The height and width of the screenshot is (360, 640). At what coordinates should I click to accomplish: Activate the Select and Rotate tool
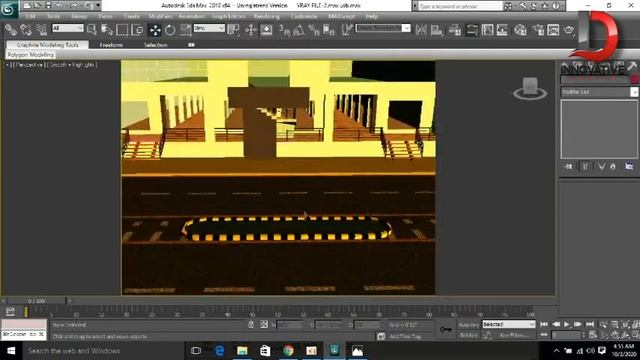click(x=170, y=30)
